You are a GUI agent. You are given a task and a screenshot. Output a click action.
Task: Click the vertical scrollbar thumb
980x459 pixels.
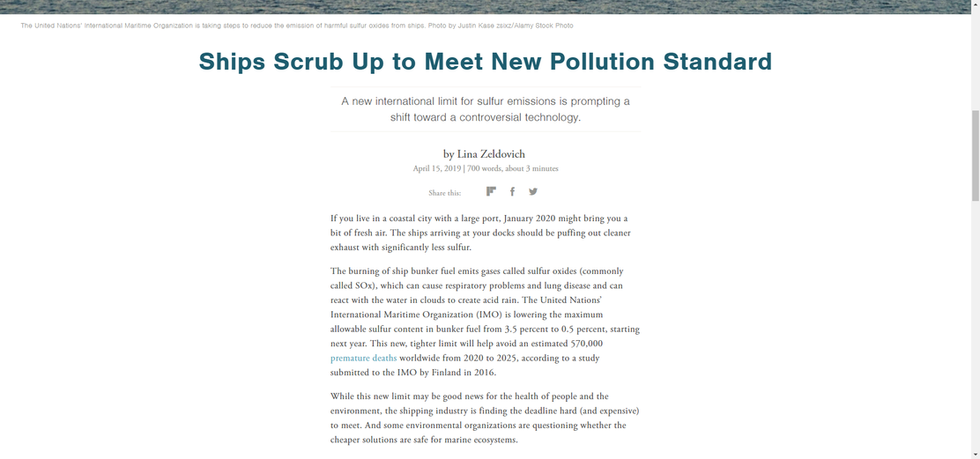point(975,156)
